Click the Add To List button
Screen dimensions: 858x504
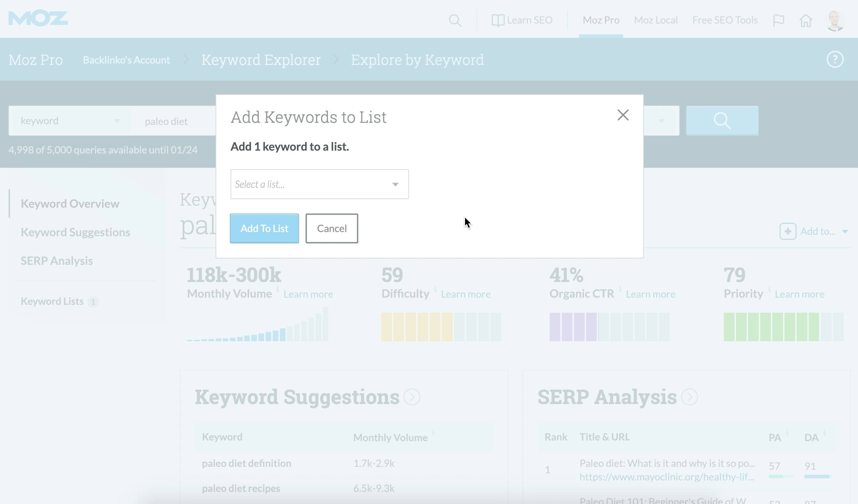click(264, 228)
